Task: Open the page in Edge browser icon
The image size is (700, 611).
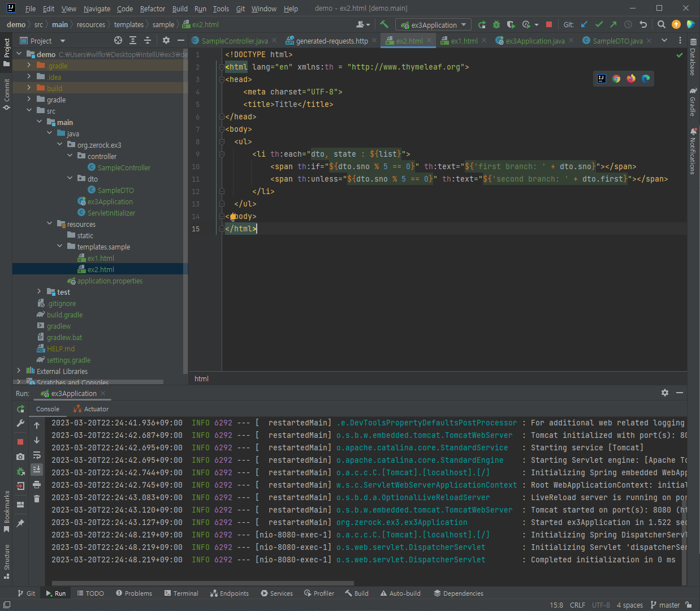Action: pos(646,79)
